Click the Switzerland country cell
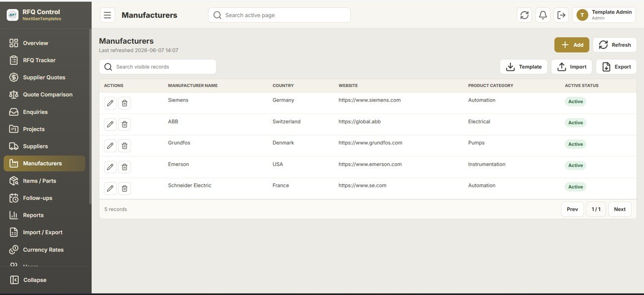 coord(286,121)
